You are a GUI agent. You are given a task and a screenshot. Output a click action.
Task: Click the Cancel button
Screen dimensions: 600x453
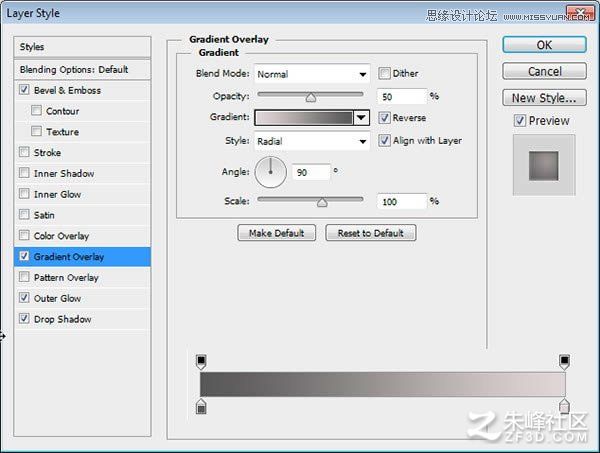[544, 71]
